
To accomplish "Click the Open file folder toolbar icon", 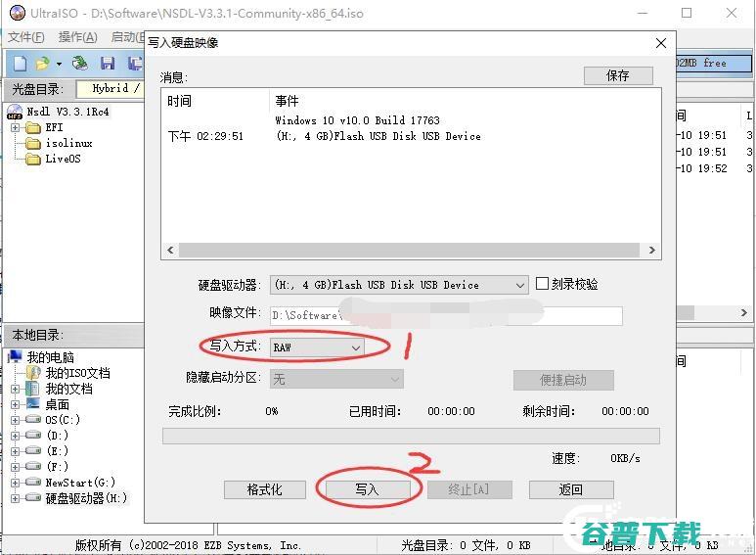I will click(43, 64).
